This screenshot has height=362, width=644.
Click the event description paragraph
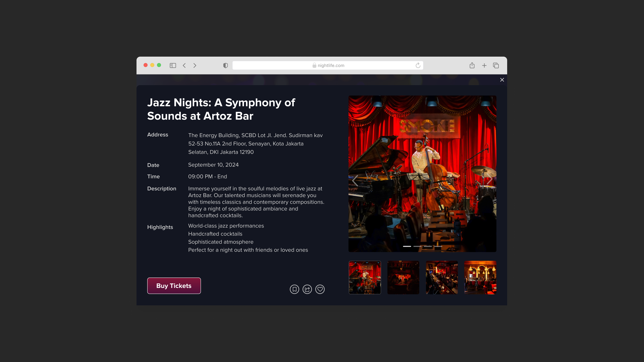256,202
